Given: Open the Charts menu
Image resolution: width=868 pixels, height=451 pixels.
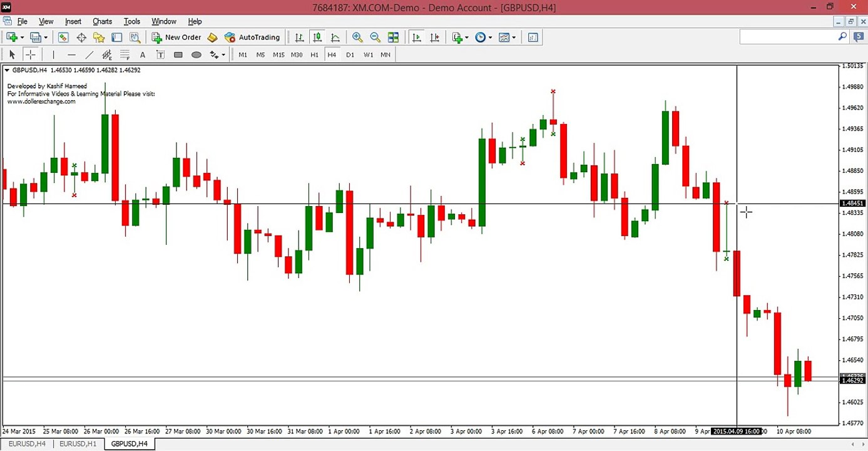Looking at the screenshot, I should 103,21.
